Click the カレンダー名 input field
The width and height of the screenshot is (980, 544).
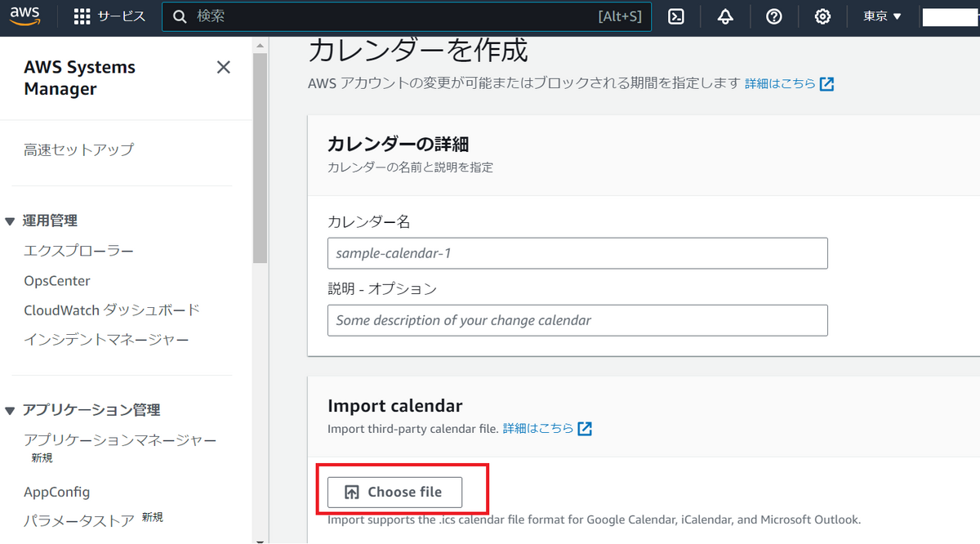577,253
